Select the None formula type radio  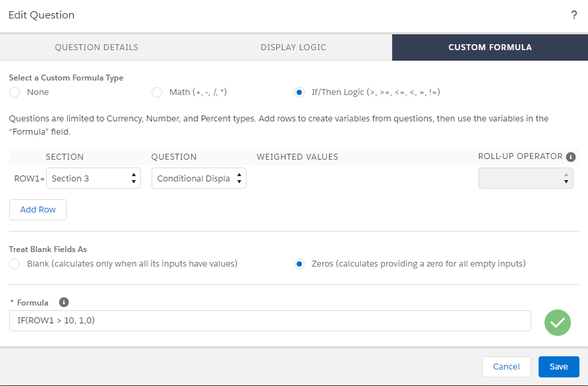tap(15, 92)
